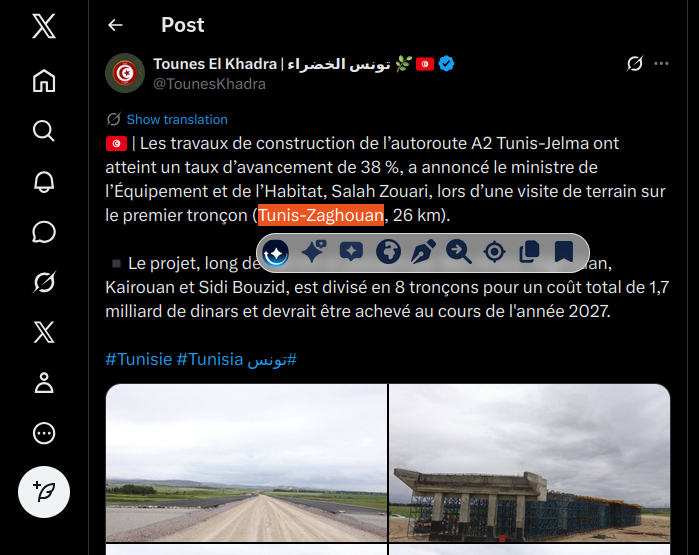Viewport: 699px width, 555px height.
Task: Click the bookmark icon in selection toolbar
Action: [x=563, y=251]
